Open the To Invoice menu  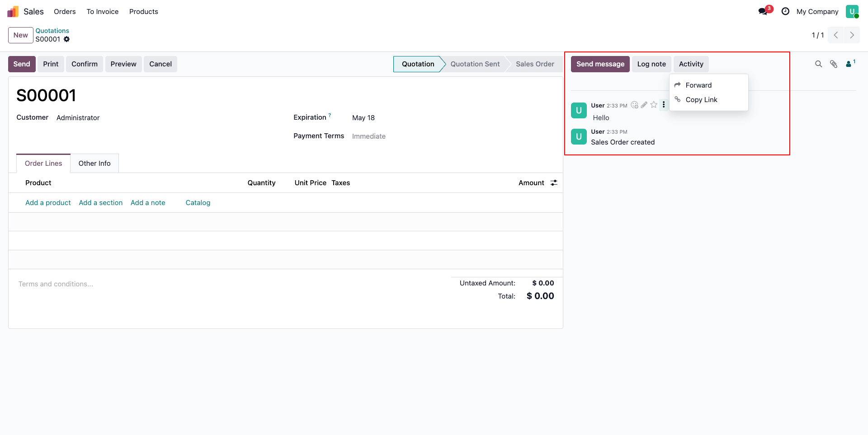pos(103,12)
